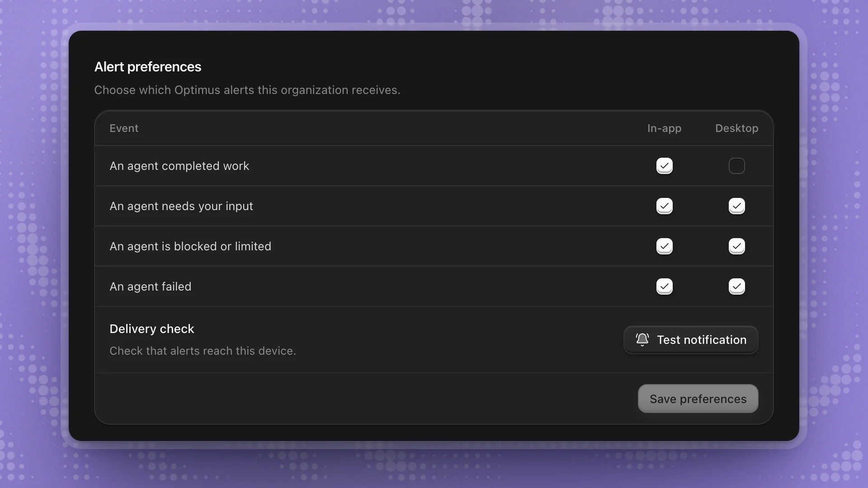Uncheck In-app for An agent completed work
868x488 pixels.
pyautogui.click(x=664, y=166)
